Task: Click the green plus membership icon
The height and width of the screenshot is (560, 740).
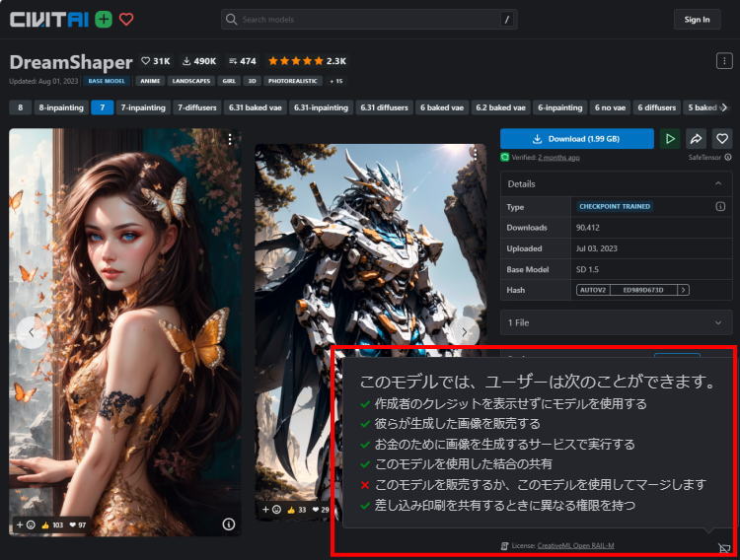Action: tap(104, 20)
